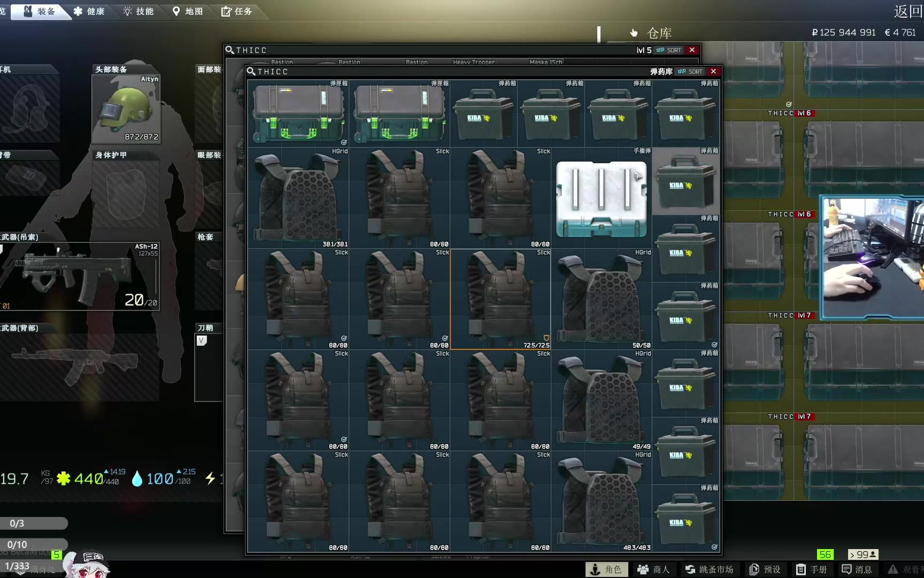Select the HGrid armor with 49/49 durability
This screenshot has width=924, height=578.
(x=602, y=400)
